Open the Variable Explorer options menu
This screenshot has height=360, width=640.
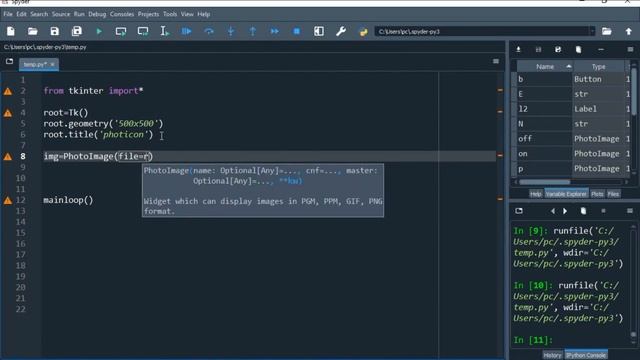(x=630, y=49)
